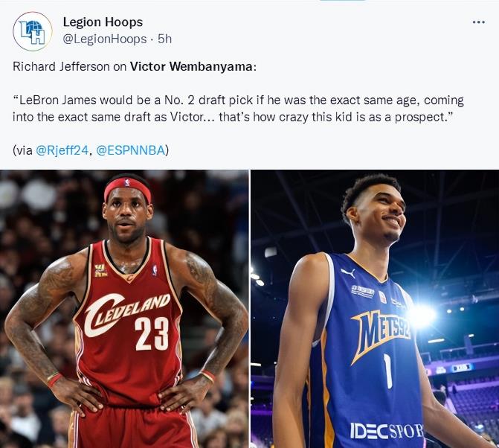Viewport: 499px width, 448px height.
Task: Open the right photo of the Mets92 player
Action: (x=375, y=309)
